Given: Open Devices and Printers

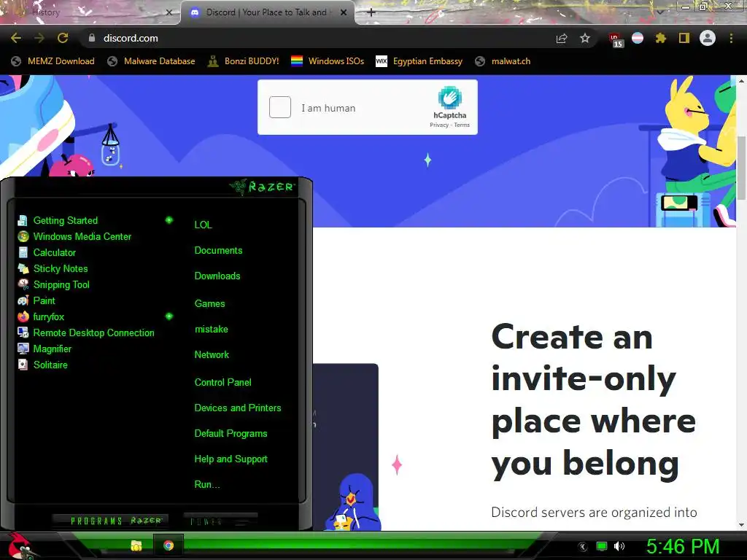Looking at the screenshot, I should (x=238, y=408).
